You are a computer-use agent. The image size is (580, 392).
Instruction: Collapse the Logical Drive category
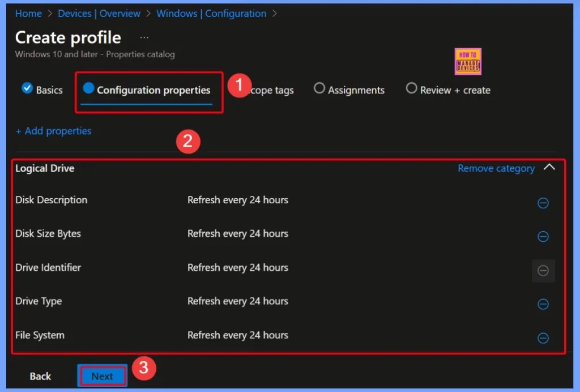coord(549,167)
